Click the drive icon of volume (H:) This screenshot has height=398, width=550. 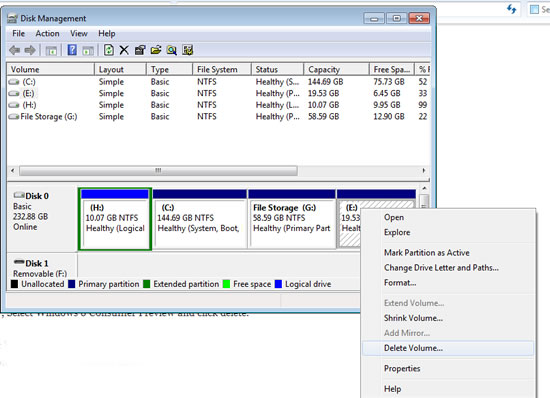tap(14, 105)
